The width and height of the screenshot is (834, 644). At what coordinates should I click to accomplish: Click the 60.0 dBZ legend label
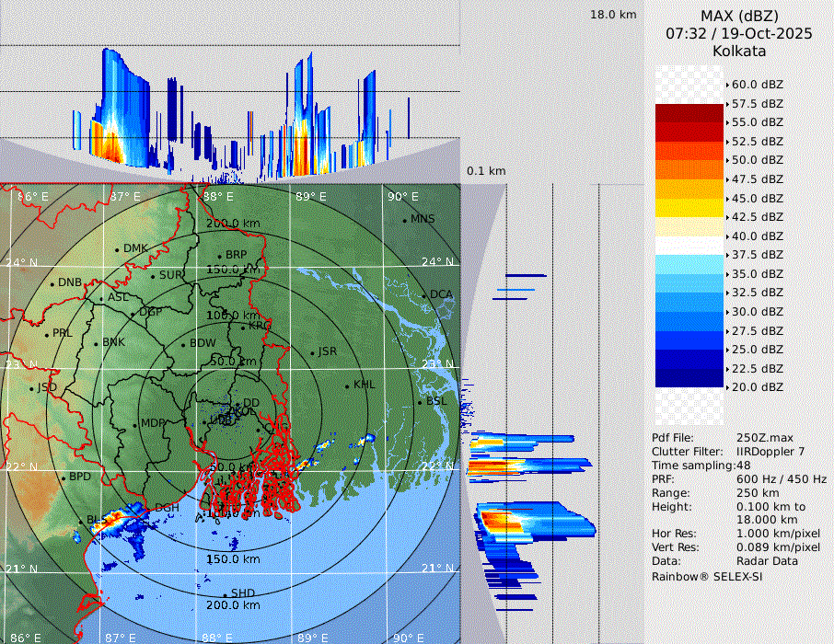(757, 85)
